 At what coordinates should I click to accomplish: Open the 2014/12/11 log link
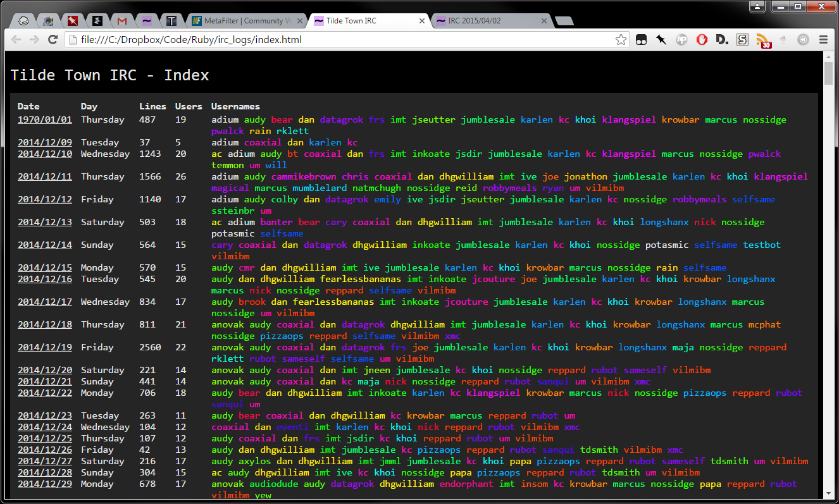45,176
